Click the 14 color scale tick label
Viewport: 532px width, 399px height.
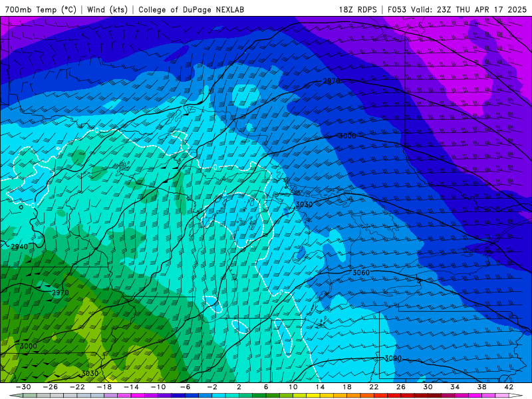coord(320,387)
